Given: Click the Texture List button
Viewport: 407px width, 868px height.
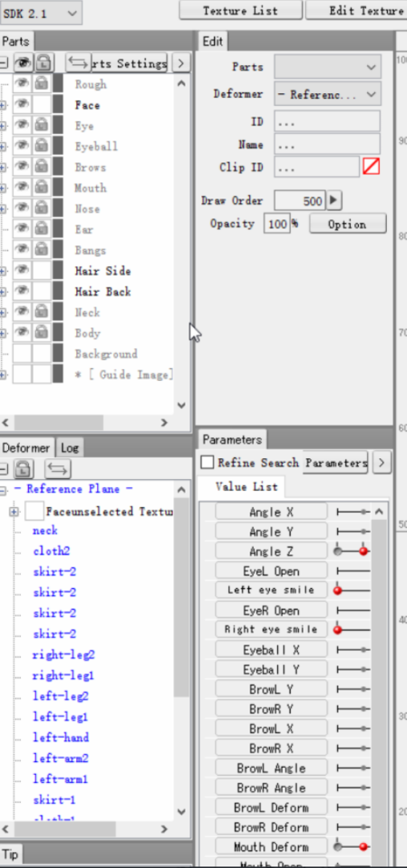Looking at the screenshot, I should [x=241, y=10].
